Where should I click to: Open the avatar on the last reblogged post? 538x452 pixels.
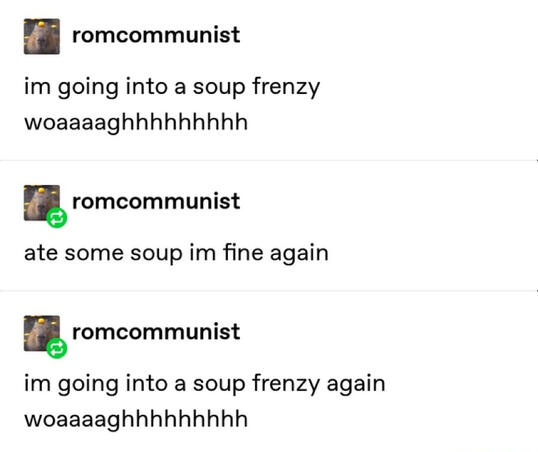point(42,333)
